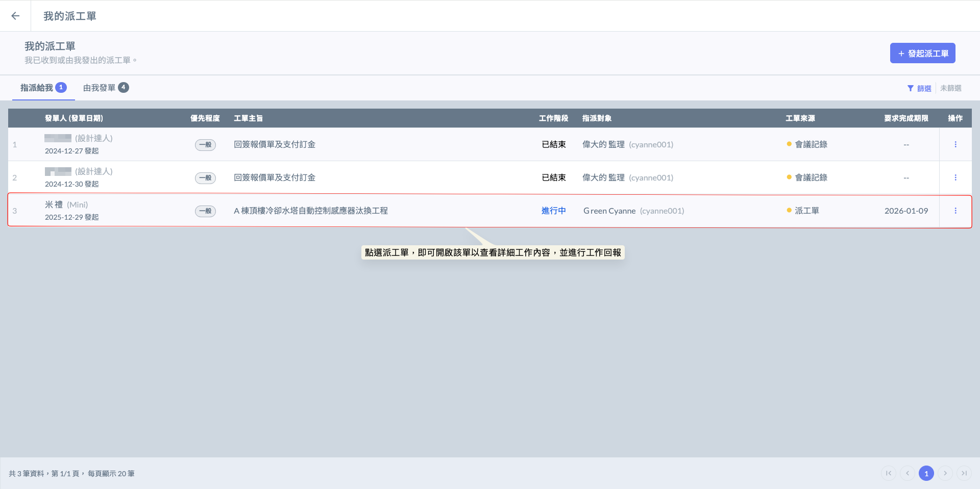Jump to the last page icon
The height and width of the screenshot is (489, 980).
(964, 473)
